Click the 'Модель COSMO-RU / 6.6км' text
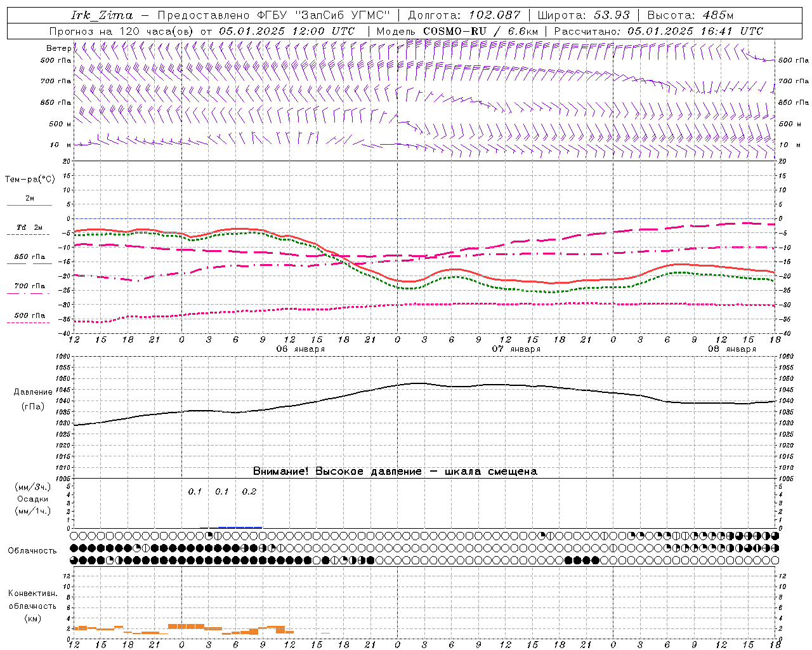The height and width of the screenshot is (650, 812). click(x=457, y=31)
